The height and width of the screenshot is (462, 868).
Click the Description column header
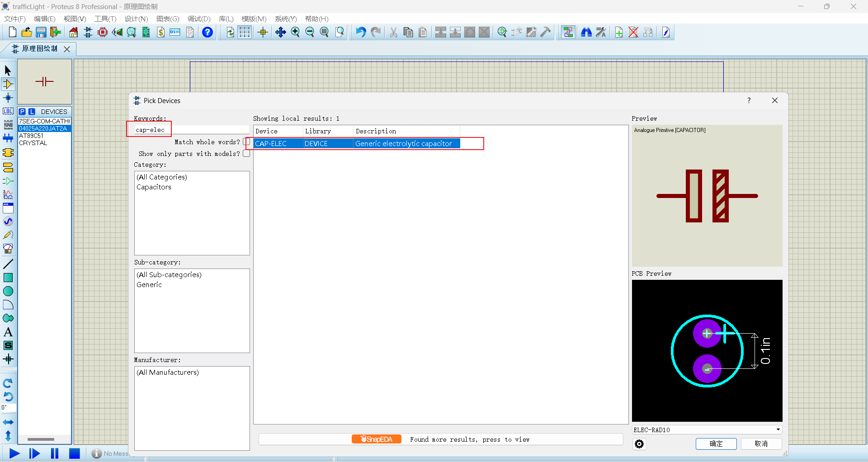(406, 131)
